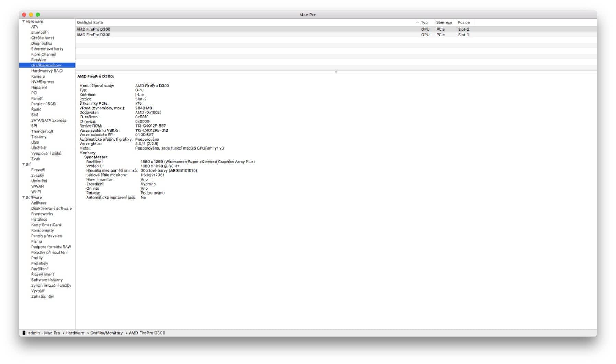Open Hardwarový RAID info

[x=47, y=71]
